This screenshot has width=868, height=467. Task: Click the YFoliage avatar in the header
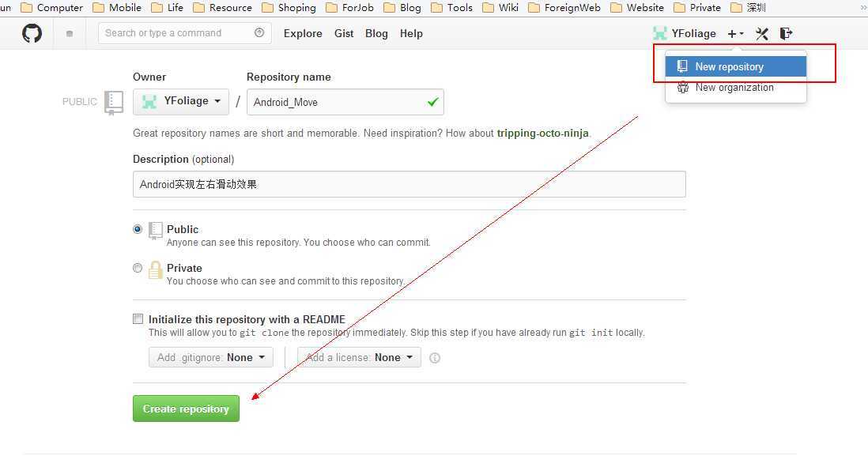click(660, 33)
